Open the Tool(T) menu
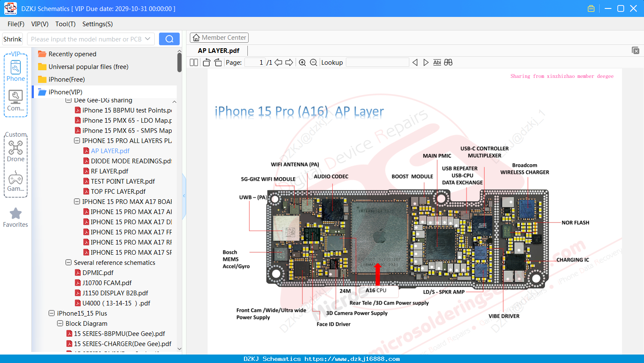The image size is (644, 363). tap(66, 24)
